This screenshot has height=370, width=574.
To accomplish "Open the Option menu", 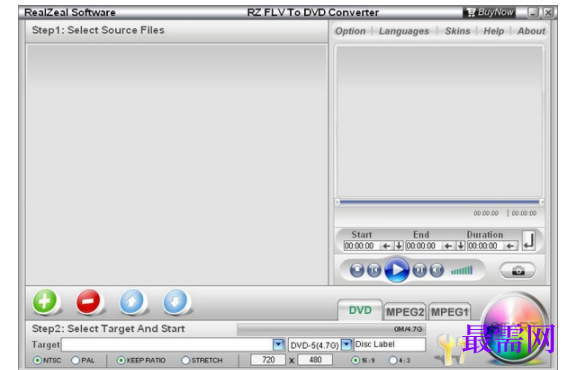I will click(x=350, y=31).
